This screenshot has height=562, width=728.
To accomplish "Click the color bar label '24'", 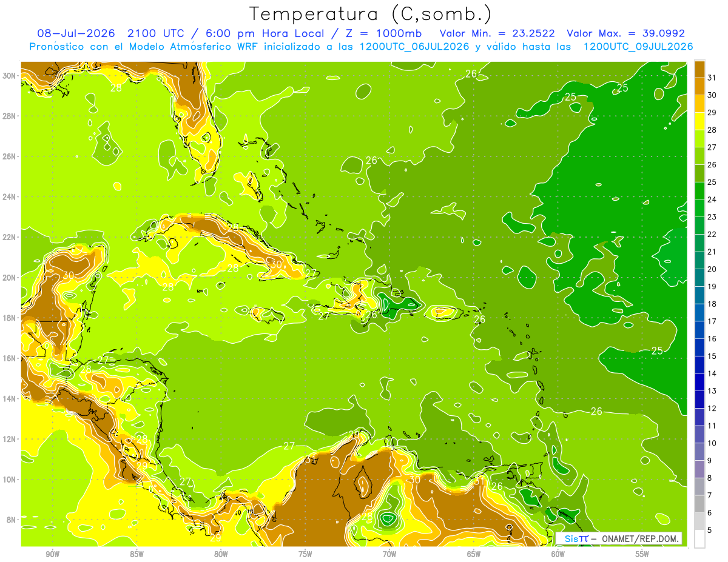I will point(713,199).
